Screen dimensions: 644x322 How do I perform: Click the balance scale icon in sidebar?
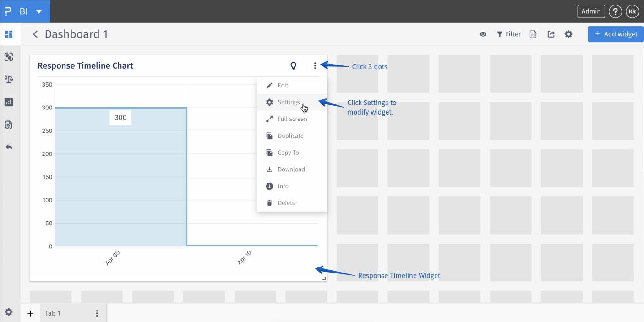point(9,79)
